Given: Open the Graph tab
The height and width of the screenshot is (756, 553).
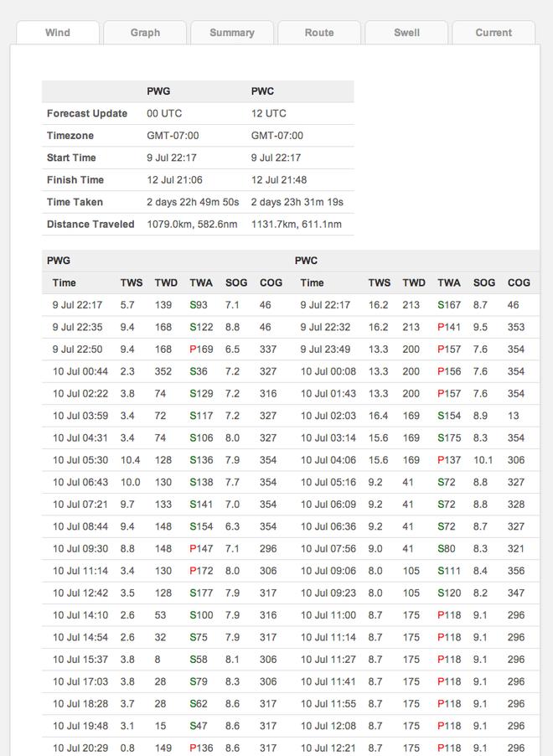Looking at the screenshot, I should click(x=145, y=33).
